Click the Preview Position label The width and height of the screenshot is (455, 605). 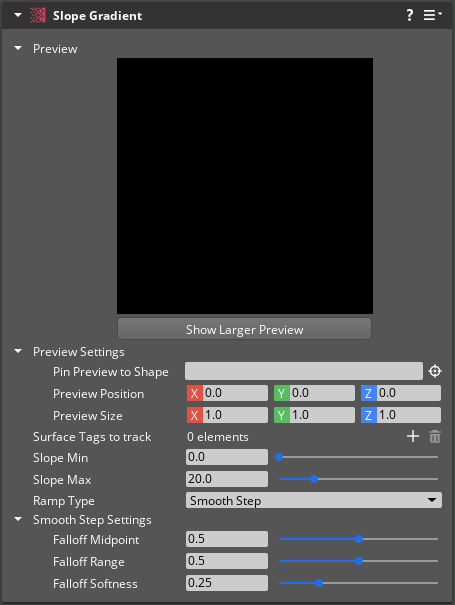98,394
